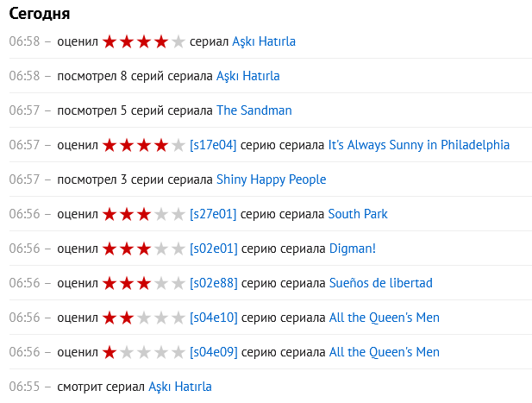
Task: Click the Сегодня heading
Action: coord(40,15)
